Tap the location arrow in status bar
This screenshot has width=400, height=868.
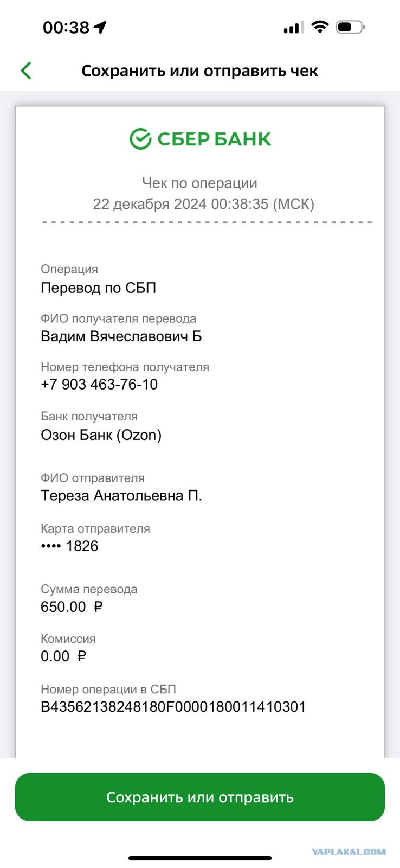[100, 27]
